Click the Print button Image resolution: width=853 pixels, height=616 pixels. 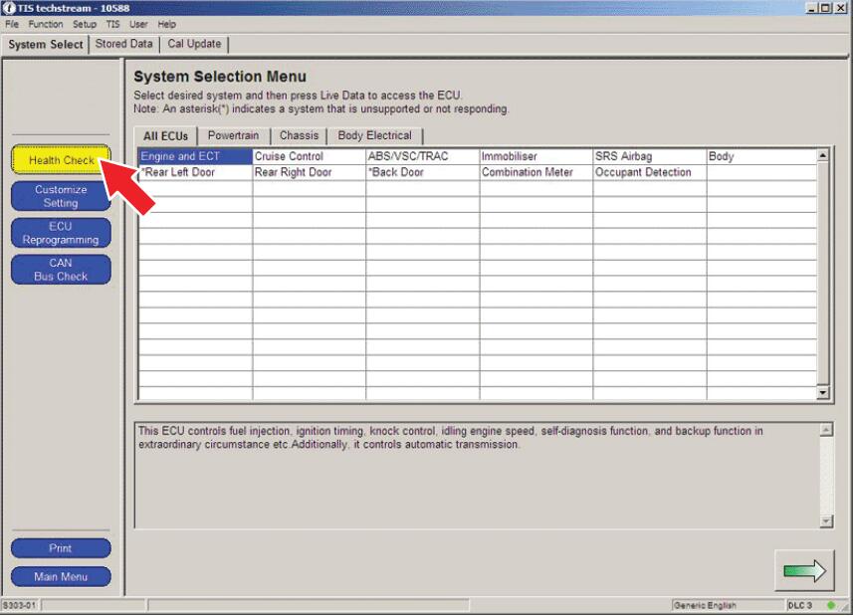pyautogui.click(x=61, y=548)
